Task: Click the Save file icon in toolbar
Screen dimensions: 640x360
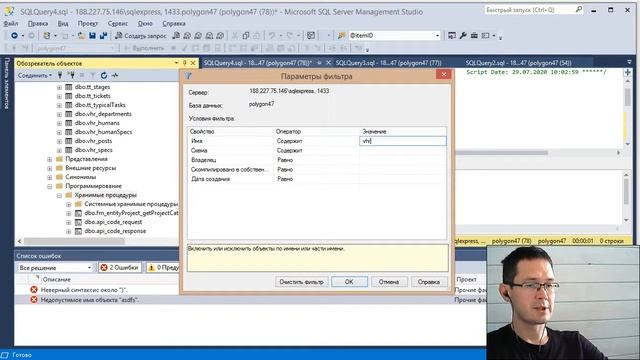Action: pos(92,36)
